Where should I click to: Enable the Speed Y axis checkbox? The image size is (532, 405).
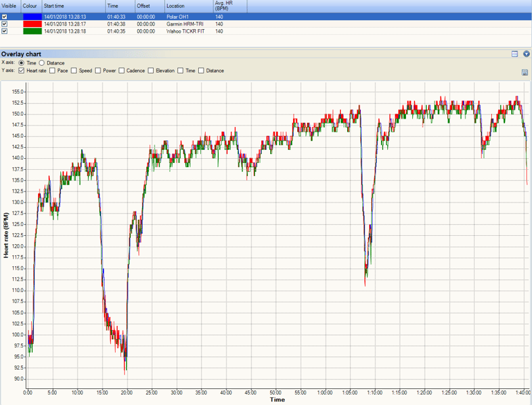73,70
